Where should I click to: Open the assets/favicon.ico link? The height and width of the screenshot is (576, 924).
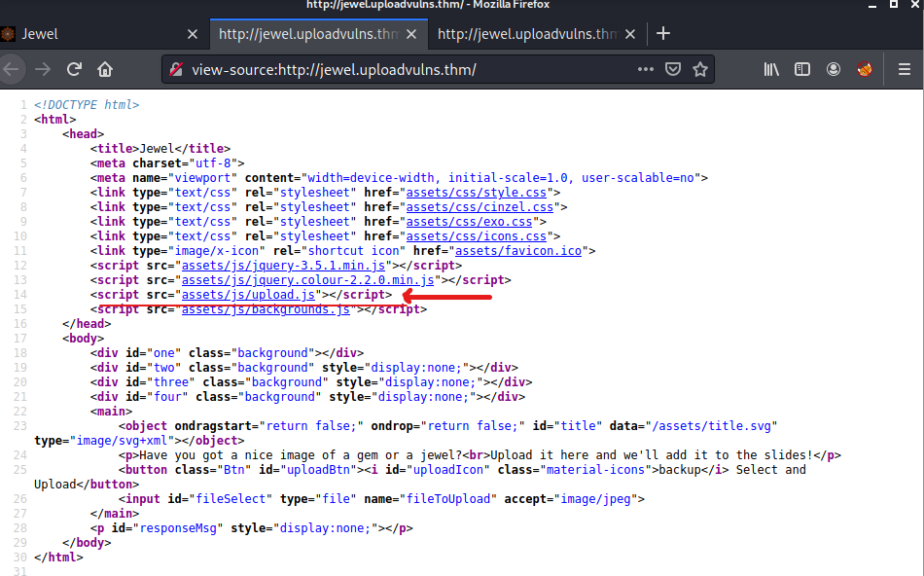pyautogui.click(x=518, y=251)
